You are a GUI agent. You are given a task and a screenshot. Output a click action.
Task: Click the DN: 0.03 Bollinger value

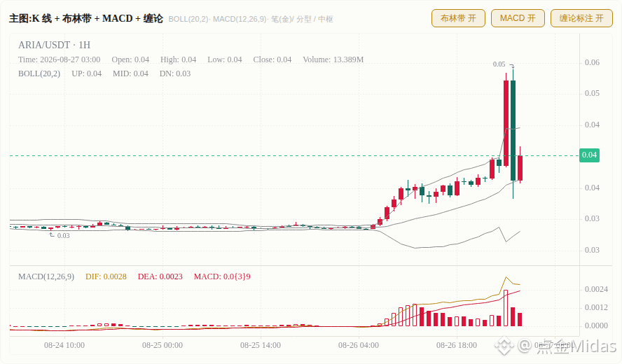tap(175, 73)
